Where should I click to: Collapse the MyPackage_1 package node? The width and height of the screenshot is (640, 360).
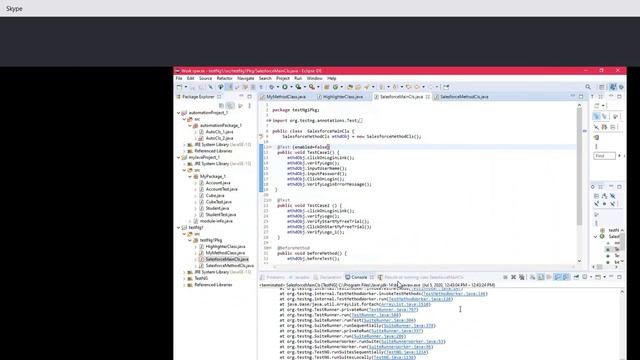[190, 176]
